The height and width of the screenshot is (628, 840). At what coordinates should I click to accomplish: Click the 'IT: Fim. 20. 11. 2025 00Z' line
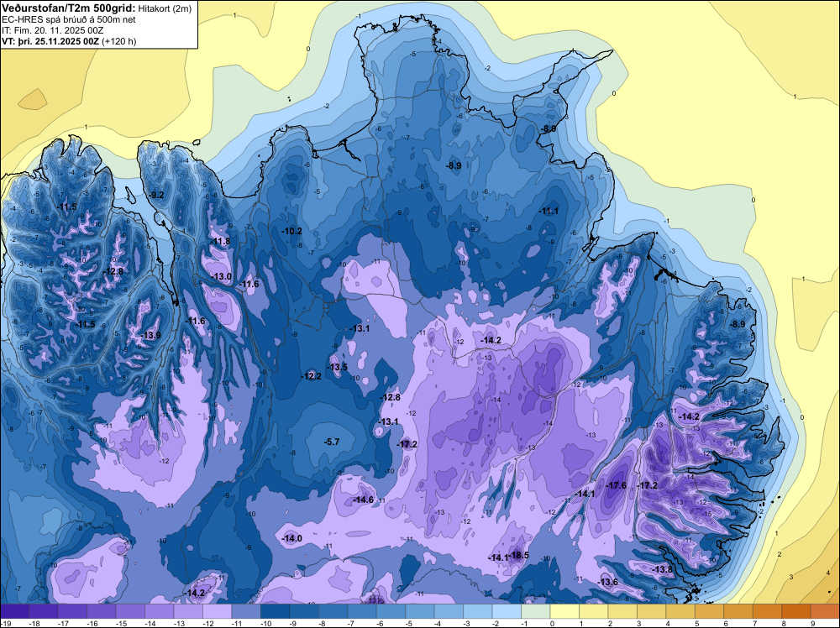point(52,30)
